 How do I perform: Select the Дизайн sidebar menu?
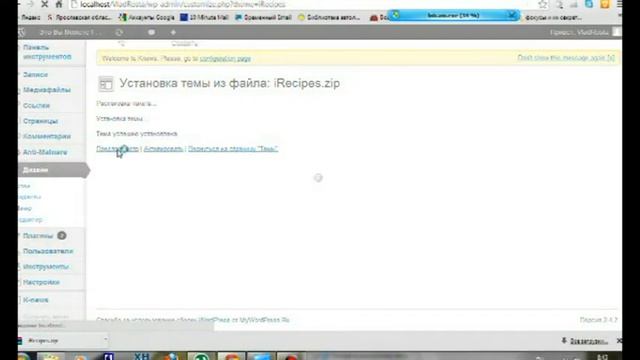53,170
